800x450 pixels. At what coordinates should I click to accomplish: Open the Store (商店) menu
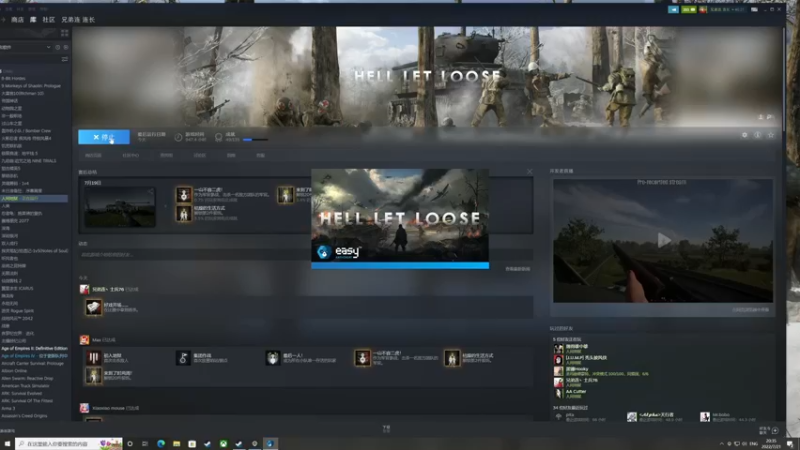17,20
